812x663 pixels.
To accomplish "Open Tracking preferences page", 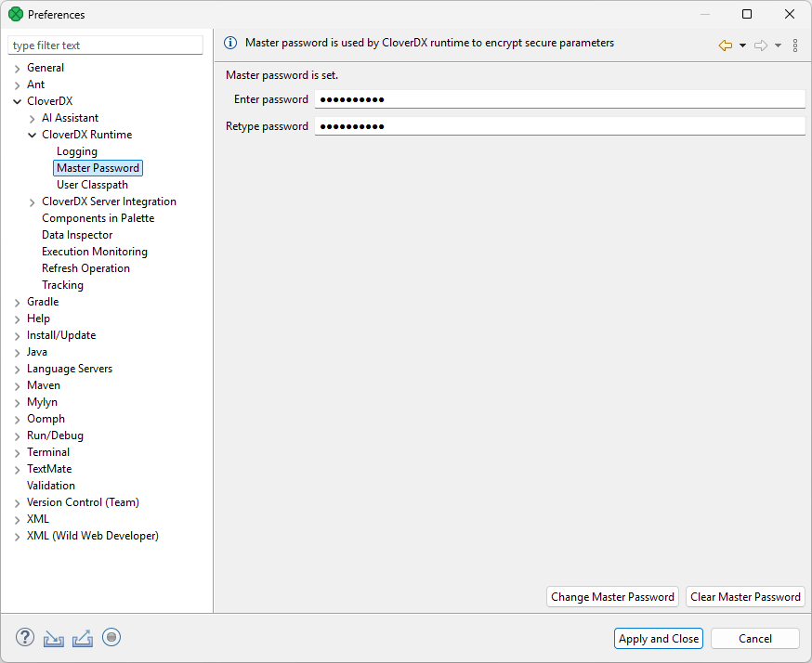I will 62,285.
